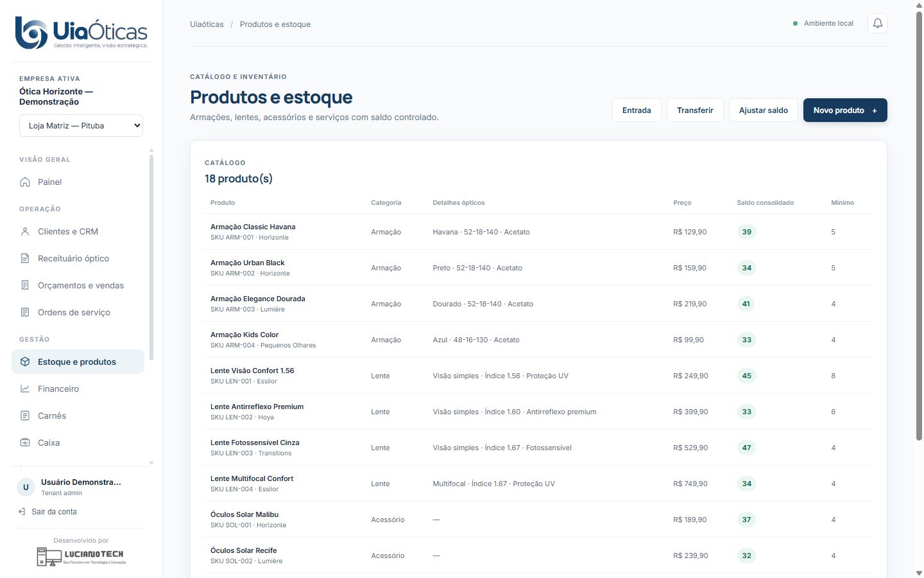The height and width of the screenshot is (578, 924).
Task: Open Painel in the sidebar
Action: tap(78, 182)
